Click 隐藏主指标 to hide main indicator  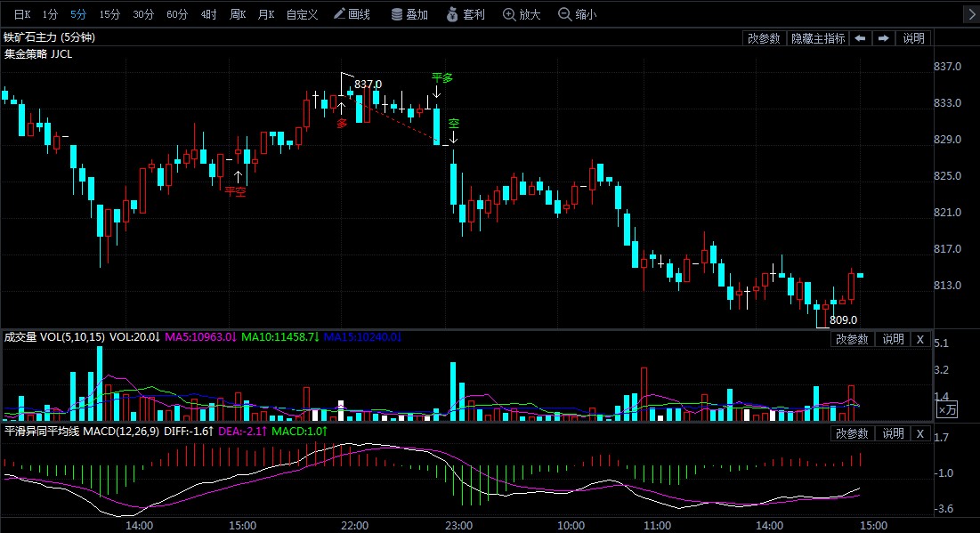click(x=817, y=38)
